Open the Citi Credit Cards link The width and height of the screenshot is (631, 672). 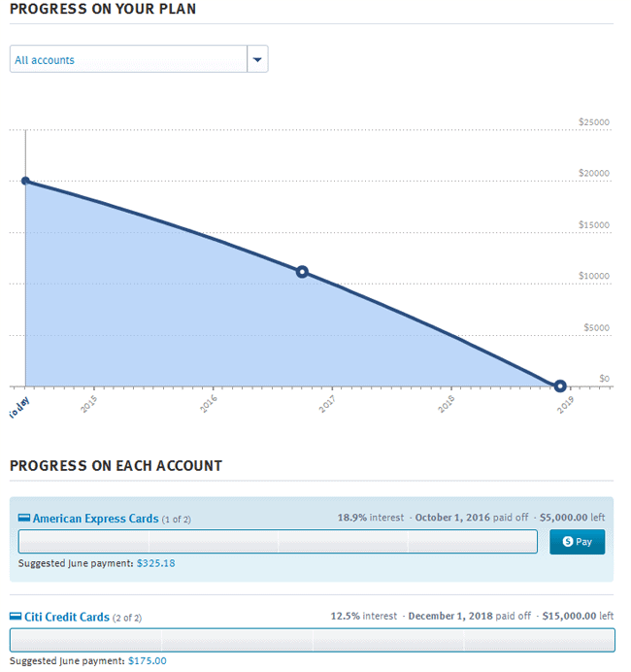click(x=67, y=618)
